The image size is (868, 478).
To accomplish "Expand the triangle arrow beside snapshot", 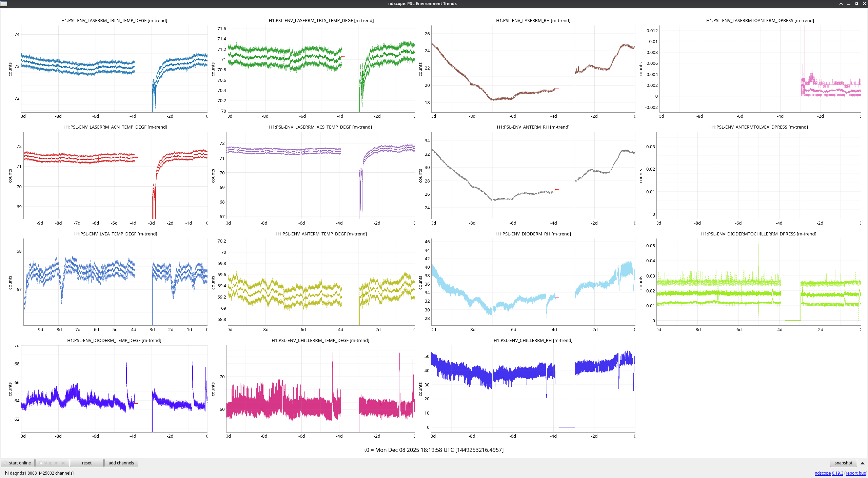I will coord(862,463).
